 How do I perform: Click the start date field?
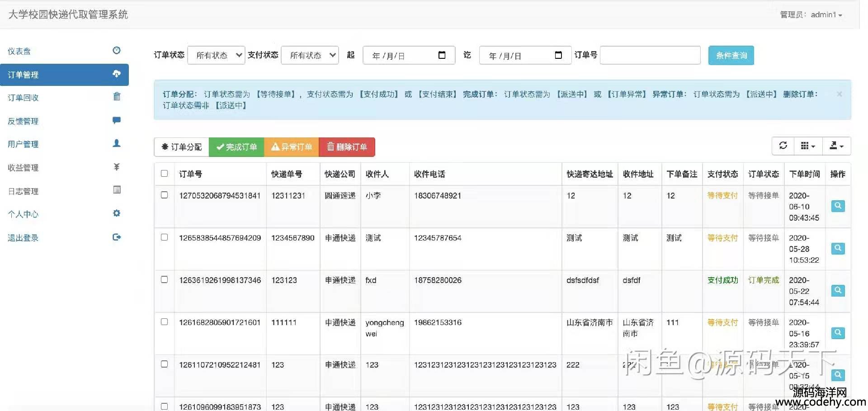tap(409, 55)
